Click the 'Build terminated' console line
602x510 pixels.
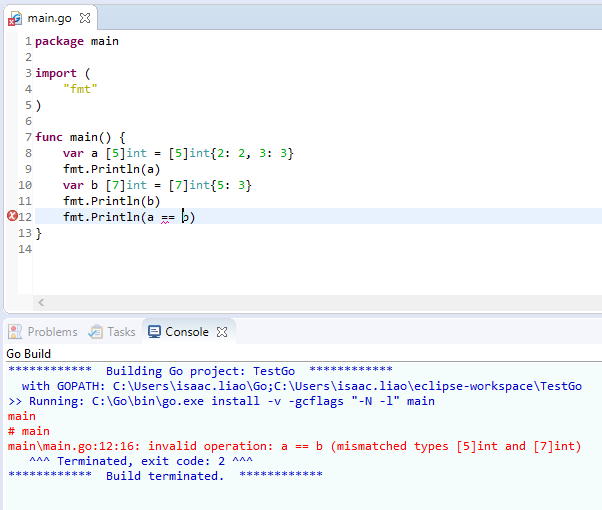coord(165,476)
